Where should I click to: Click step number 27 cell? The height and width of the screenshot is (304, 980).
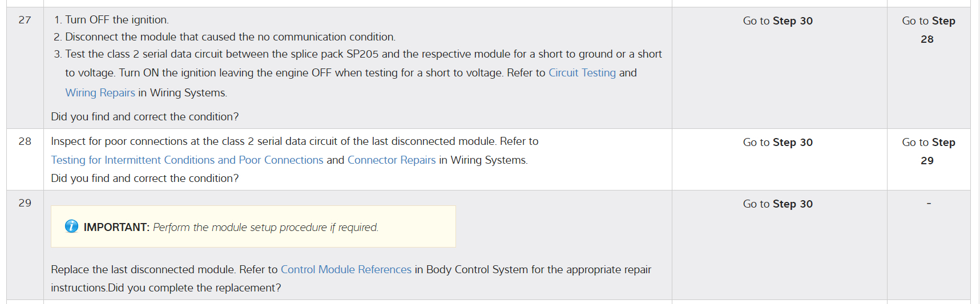[25, 20]
